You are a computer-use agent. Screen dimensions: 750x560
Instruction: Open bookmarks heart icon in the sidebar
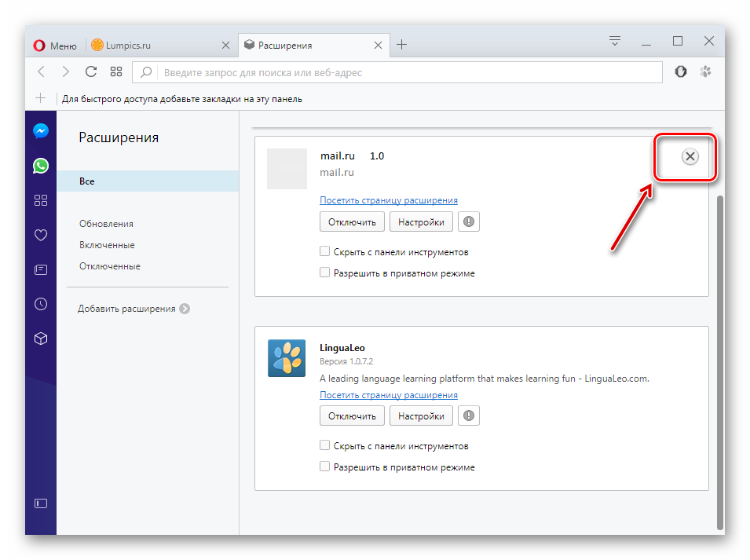coord(41,235)
